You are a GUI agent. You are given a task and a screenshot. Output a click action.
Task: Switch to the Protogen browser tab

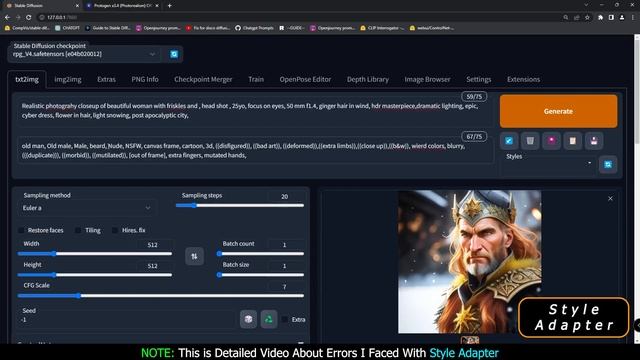(122, 6)
